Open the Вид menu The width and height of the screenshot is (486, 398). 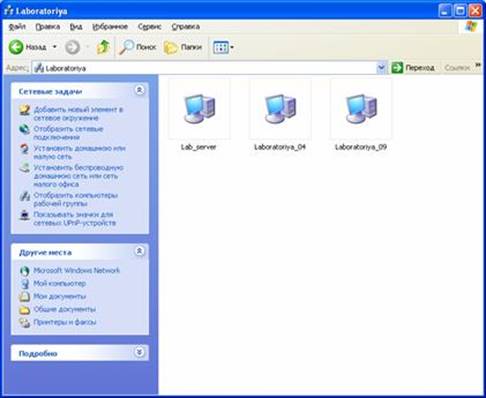(x=76, y=27)
